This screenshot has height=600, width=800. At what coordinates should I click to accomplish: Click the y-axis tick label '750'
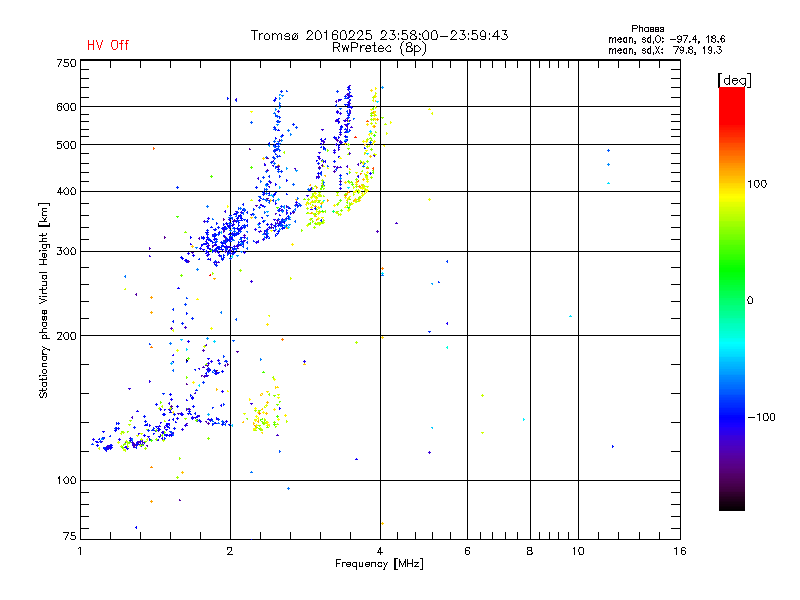tap(66, 64)
